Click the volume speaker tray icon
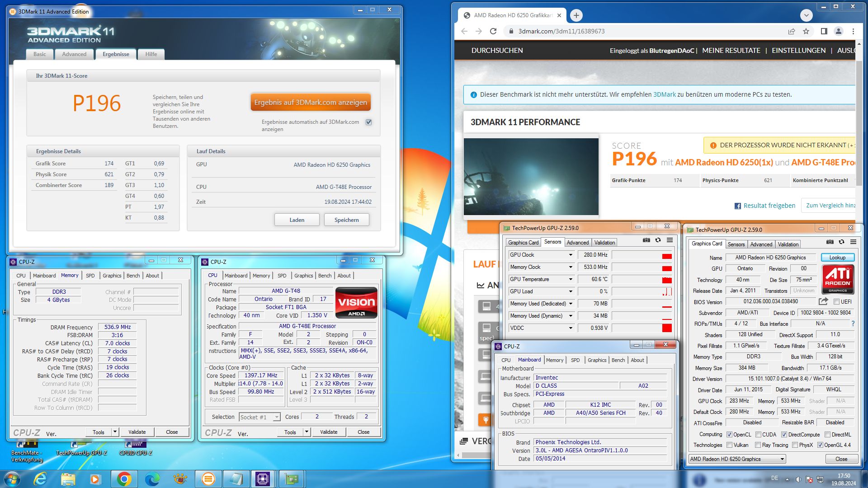Screen dimensions: 868x488 [798, 479]
